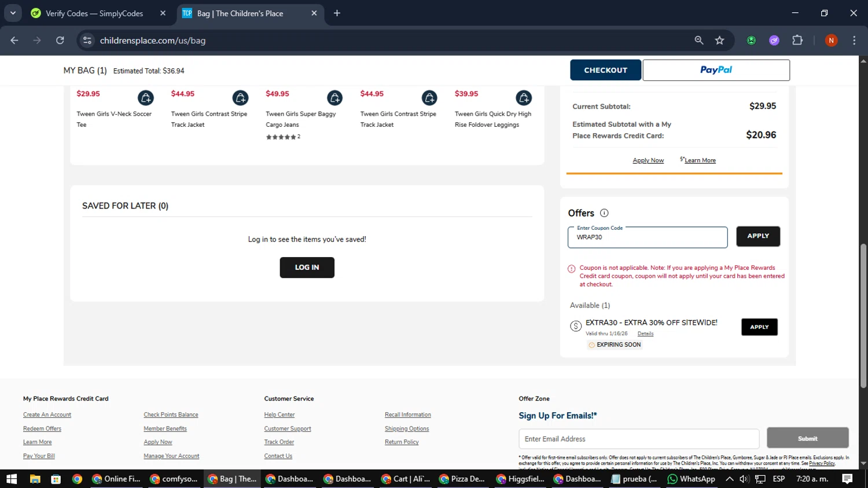868x488 pixels.
Task: Open the Manage Your Account link
Action: (171, 456)
